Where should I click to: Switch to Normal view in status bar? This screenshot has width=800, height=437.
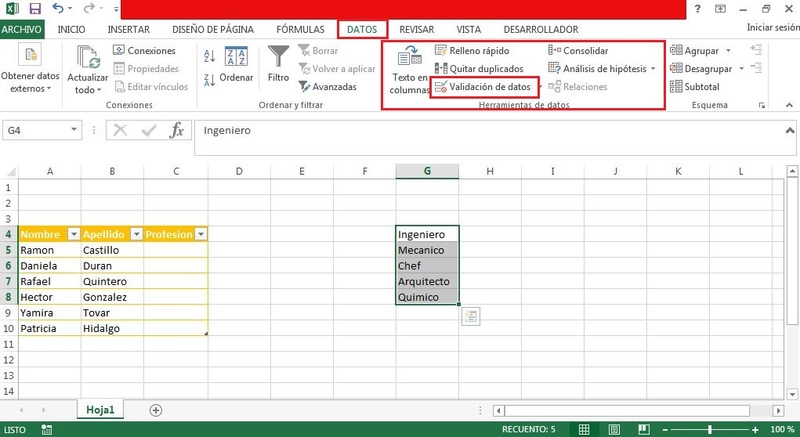[x=584, y=429]
